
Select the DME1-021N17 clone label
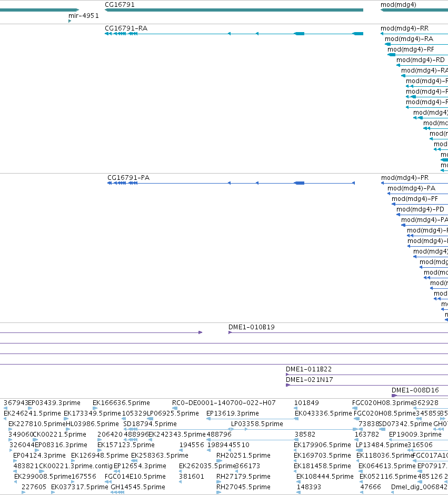(x=310, y=380)
